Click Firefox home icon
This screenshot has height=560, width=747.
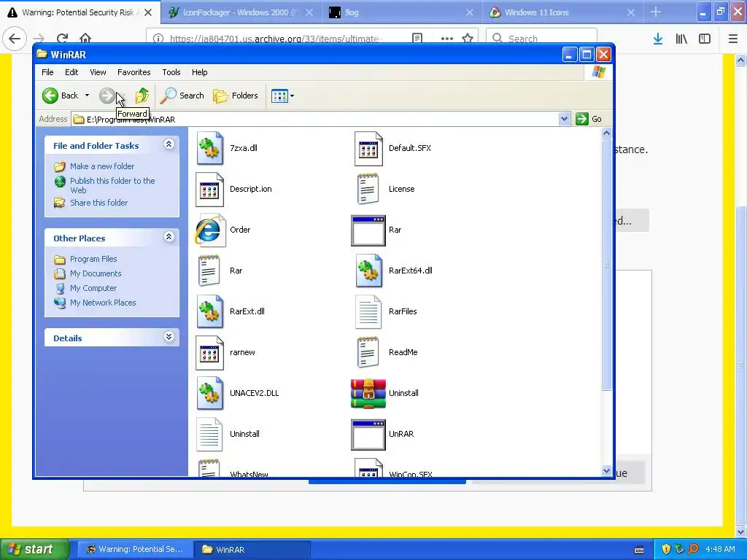[85, 38]
